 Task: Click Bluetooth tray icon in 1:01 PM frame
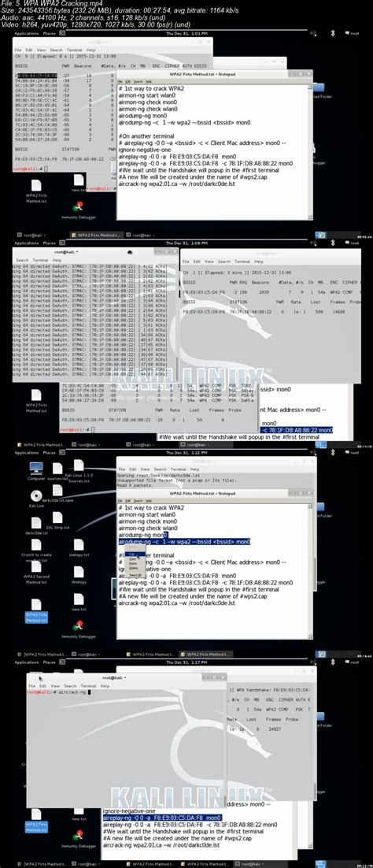(x=332, y=33)
